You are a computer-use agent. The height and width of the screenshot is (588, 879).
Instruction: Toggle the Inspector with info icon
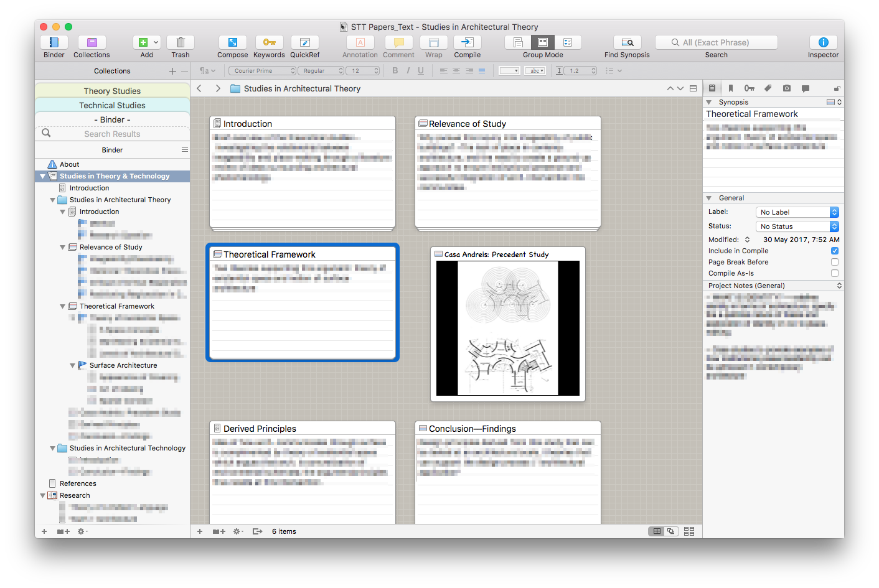(x=823, y=42)
